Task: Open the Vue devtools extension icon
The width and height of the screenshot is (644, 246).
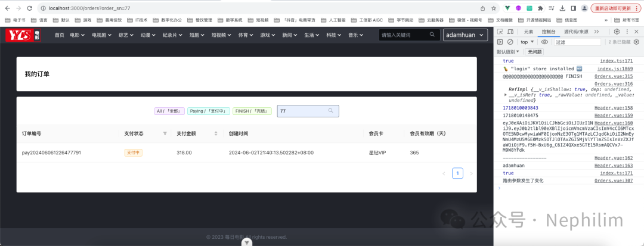Action: [x=508, y=8]
